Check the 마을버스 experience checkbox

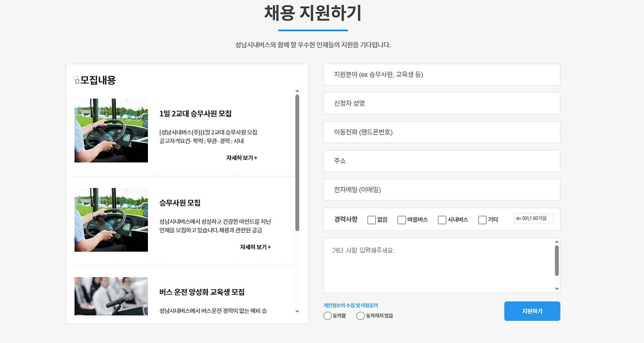[x=401, y=219]
